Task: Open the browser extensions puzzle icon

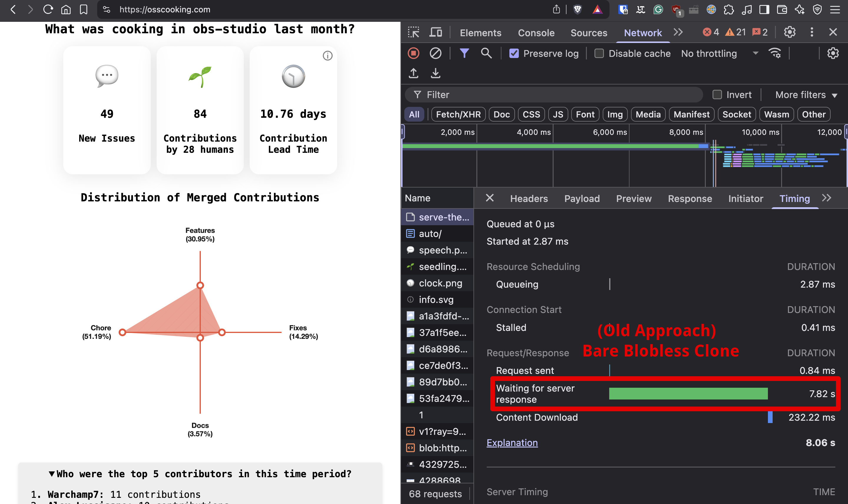Action: point(728,9)
